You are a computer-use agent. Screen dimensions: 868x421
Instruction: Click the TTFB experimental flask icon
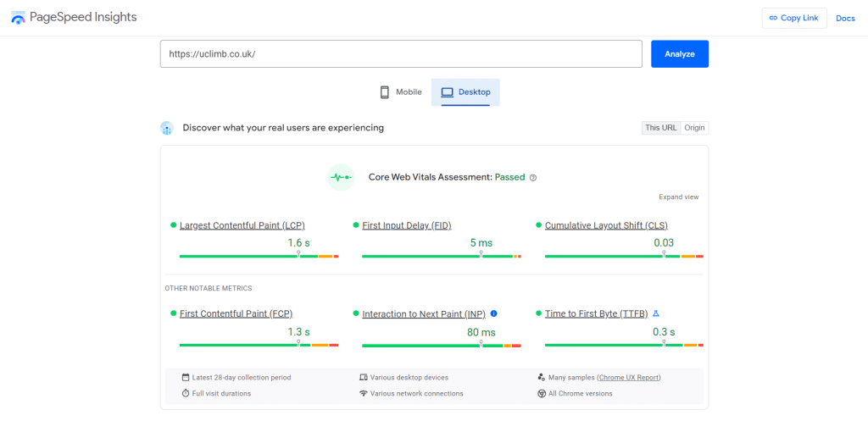(x=656, y=313)
